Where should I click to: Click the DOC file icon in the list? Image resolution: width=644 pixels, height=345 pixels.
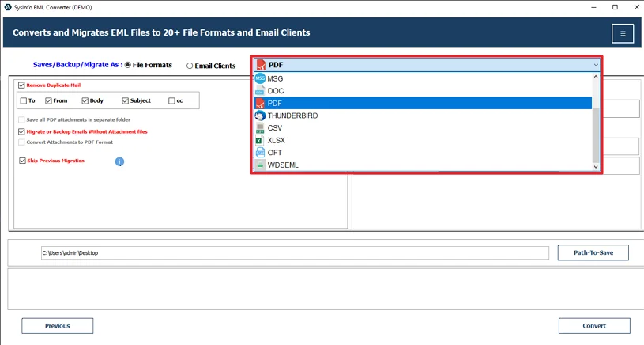pos(260,91)
